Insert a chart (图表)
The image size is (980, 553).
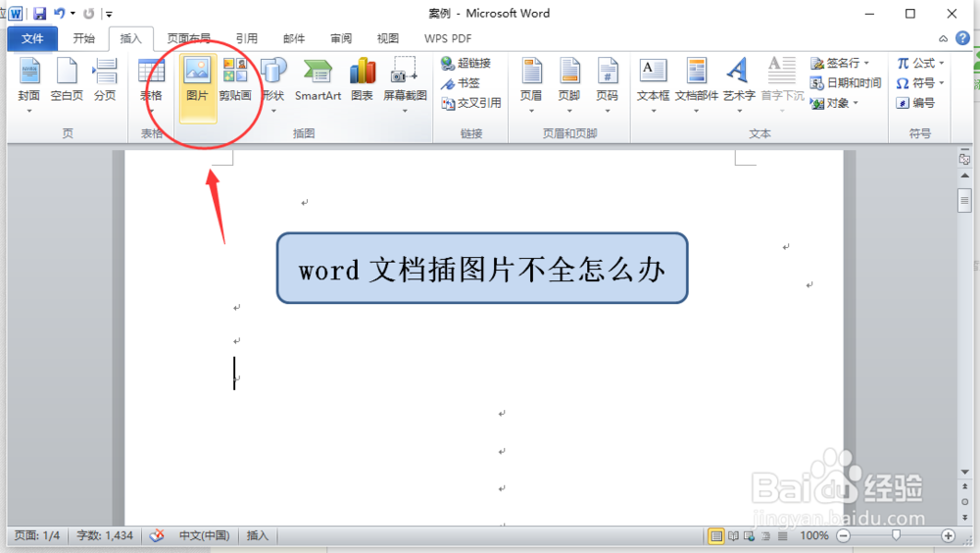click(362, 80)
